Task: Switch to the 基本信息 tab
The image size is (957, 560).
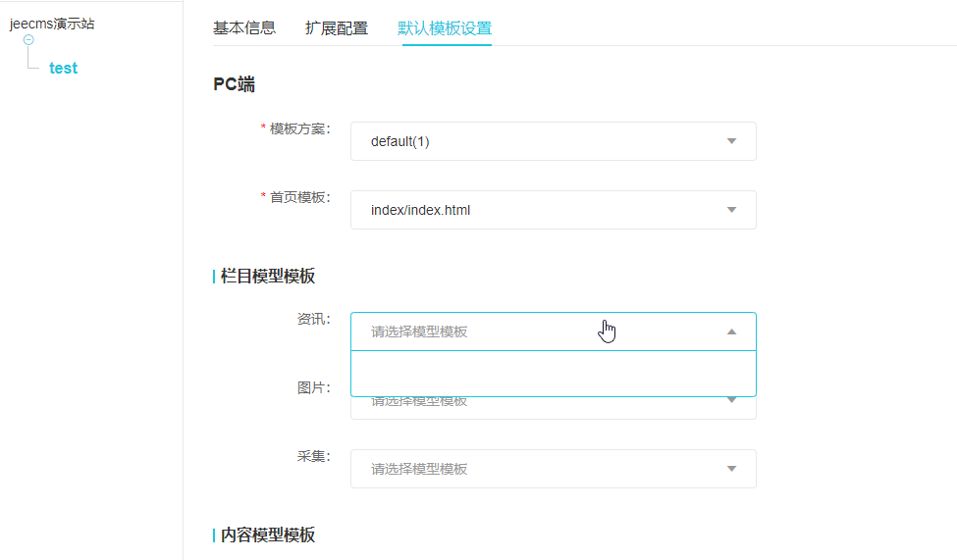Action: [244, 27]
